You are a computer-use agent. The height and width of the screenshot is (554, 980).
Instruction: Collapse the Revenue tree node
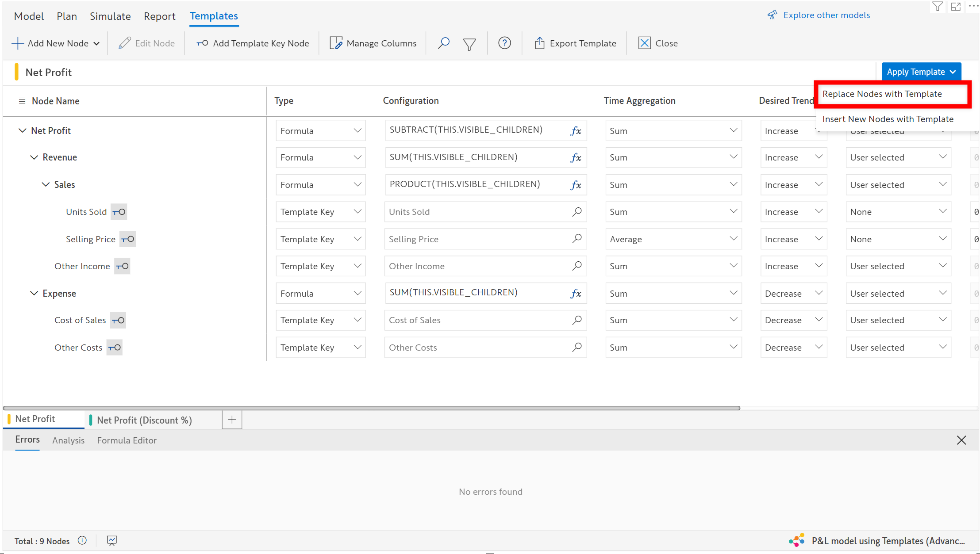click(34, 157)
